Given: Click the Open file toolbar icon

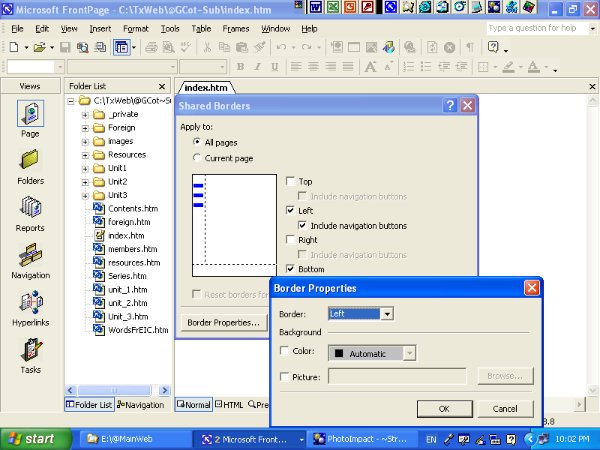Looking at the screenshot, I should pyautogui.click(x=39, y=47).
